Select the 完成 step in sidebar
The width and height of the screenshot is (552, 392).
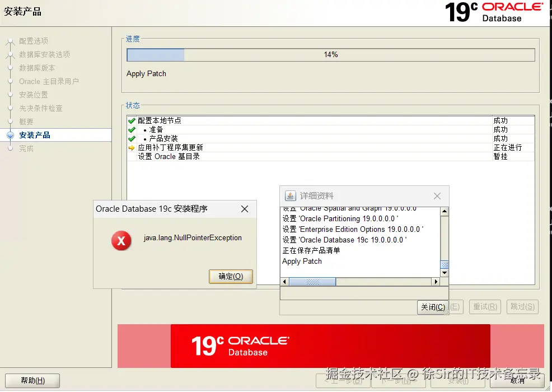click(x=26, y=148)
